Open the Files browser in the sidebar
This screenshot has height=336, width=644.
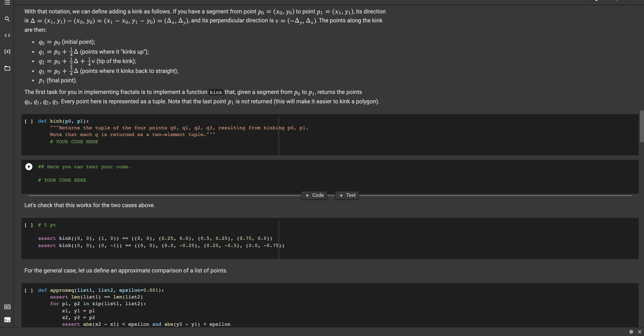7,68
